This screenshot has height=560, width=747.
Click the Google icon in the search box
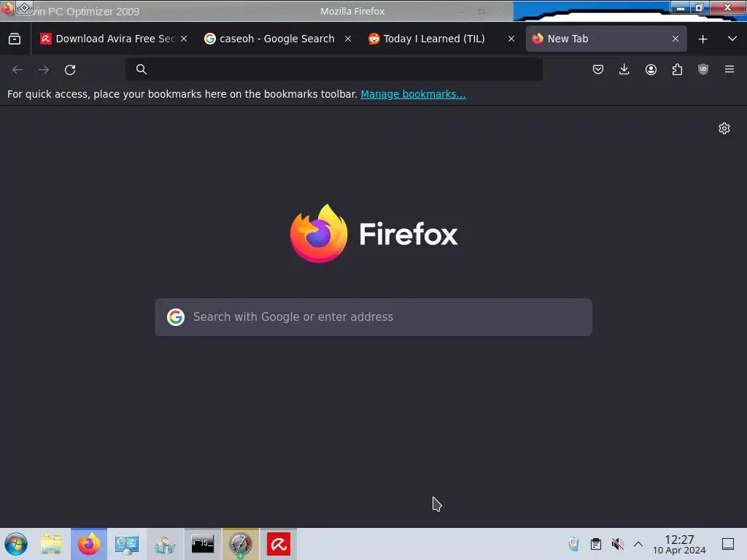tap(176, 317)
